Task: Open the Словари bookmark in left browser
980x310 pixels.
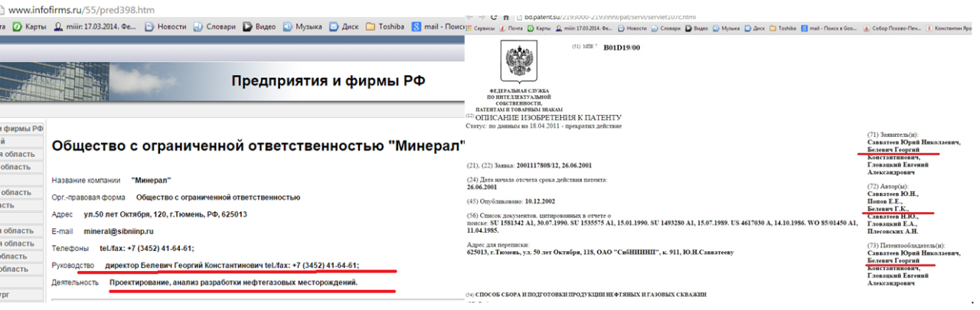Action: click(x=214, y=26)
